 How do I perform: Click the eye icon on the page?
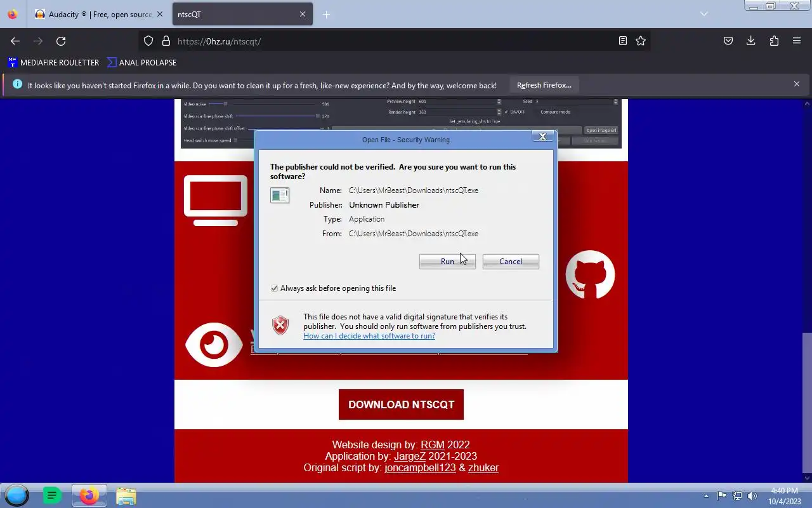click(x=214, y=345)
